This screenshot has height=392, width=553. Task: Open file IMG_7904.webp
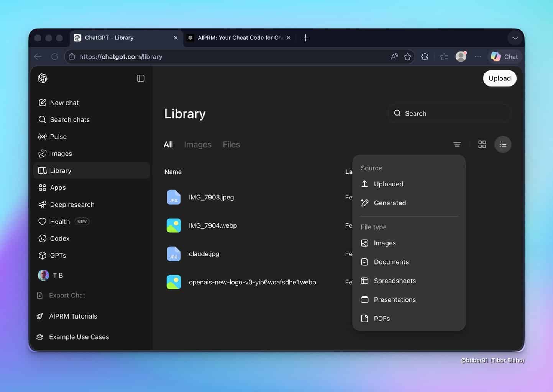pos(213,225)
